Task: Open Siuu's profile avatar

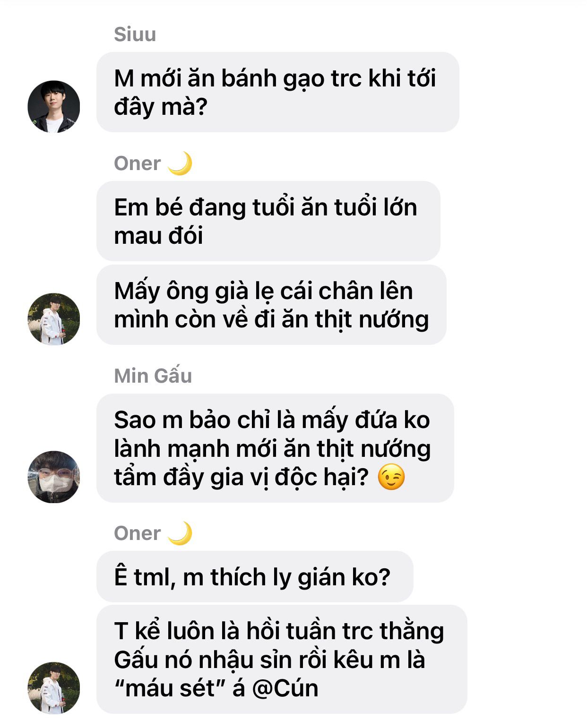Action: tap(53, 106)
